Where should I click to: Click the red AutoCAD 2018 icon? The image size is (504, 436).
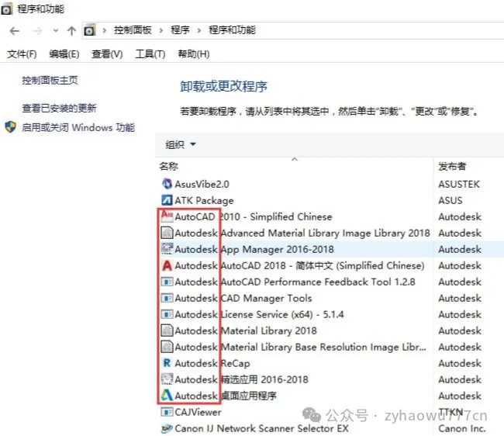coord(167,265)
